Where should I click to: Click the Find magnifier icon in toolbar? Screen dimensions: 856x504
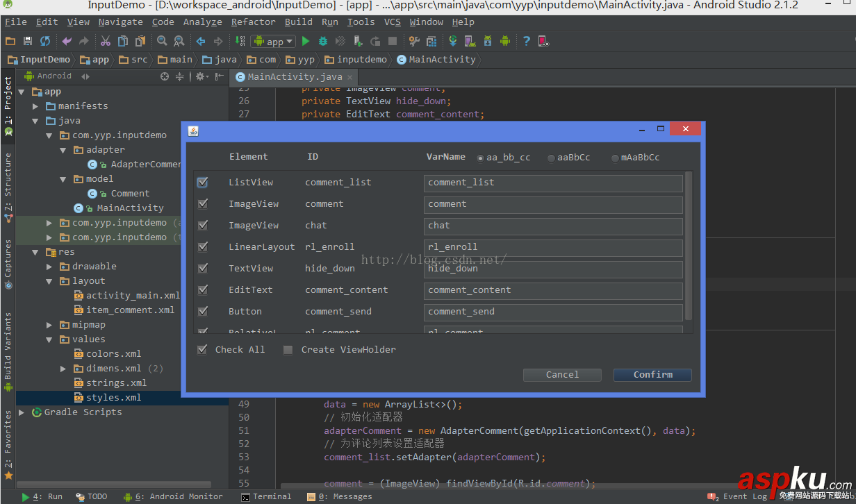162,42
